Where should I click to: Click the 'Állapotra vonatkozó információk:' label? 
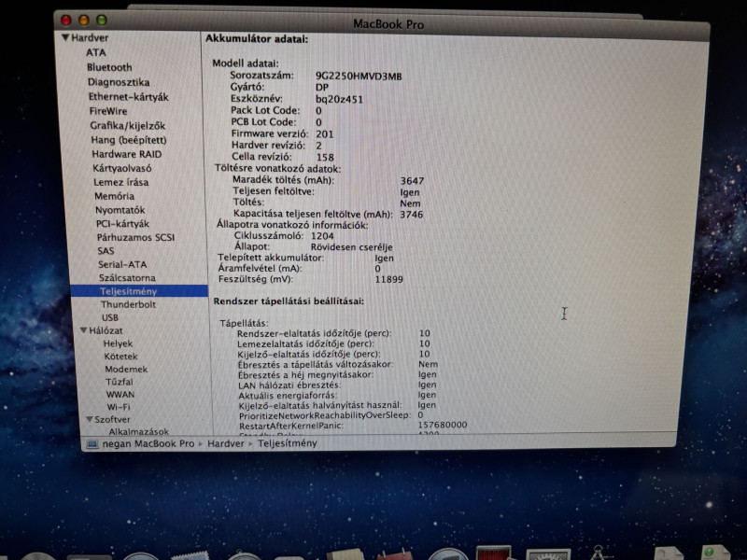click(x=292, y=225)
